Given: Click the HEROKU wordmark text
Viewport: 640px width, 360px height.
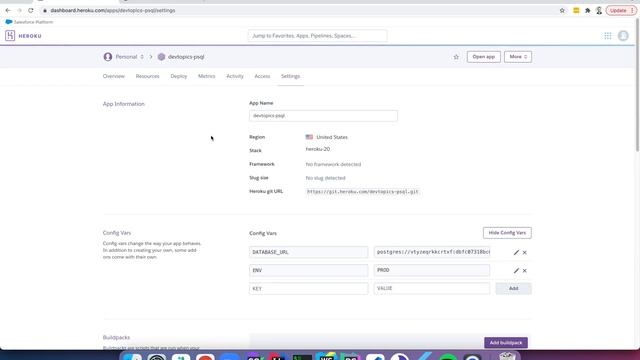Looking at the screenshot, I should pos(30,36).
